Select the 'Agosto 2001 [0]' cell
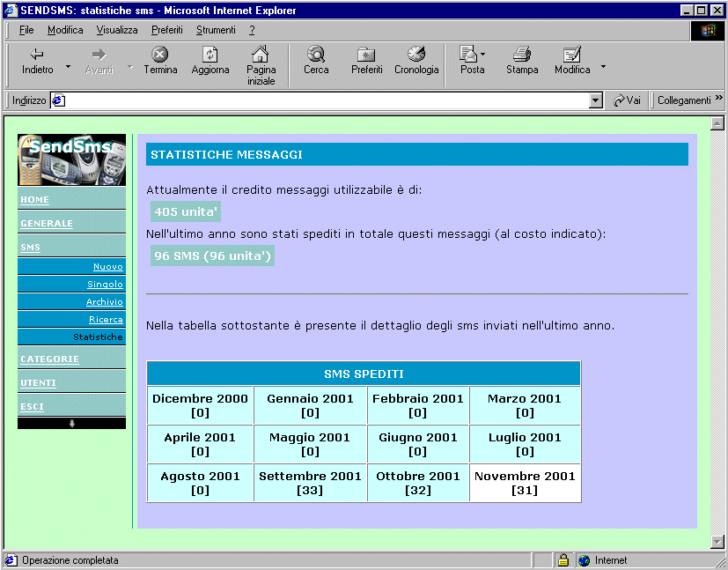728x570 pixels. coord(200,483)
